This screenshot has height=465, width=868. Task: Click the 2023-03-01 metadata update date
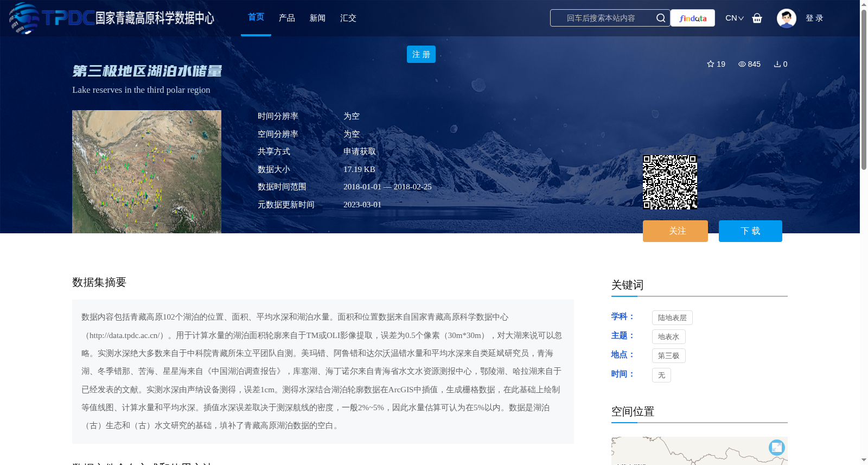coord(362,205)
